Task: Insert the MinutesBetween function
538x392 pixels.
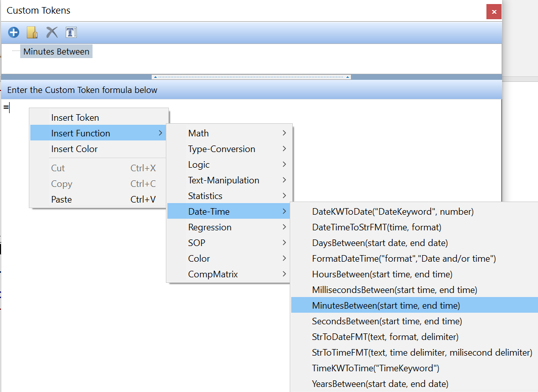Action: (x=386, y=306)
